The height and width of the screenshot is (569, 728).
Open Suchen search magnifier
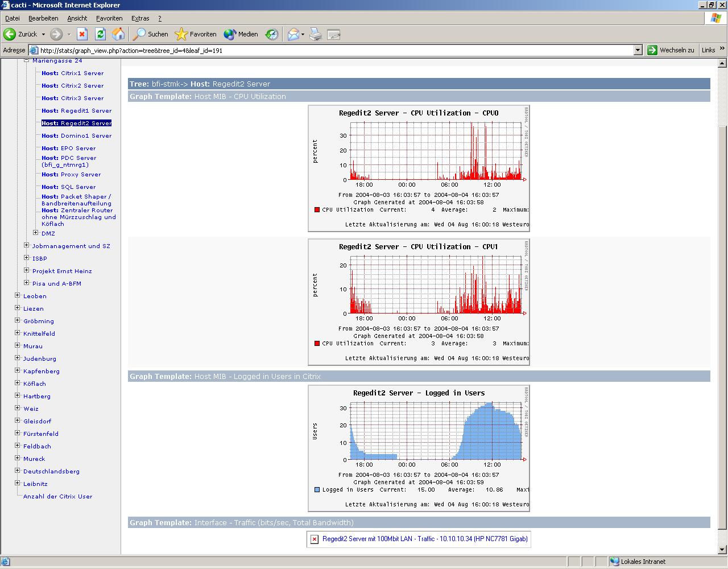point(151,34)
